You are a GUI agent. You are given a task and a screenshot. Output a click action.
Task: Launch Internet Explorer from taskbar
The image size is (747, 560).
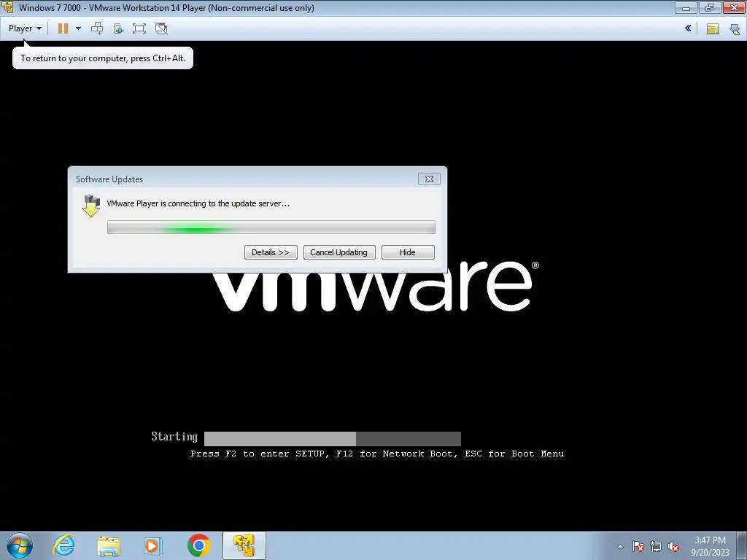coord(64,545)
